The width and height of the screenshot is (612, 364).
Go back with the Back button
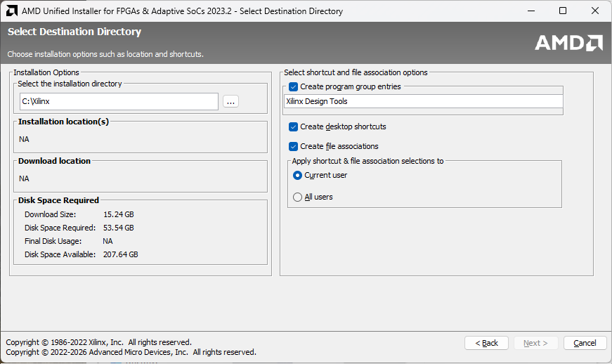coord(486,343)
